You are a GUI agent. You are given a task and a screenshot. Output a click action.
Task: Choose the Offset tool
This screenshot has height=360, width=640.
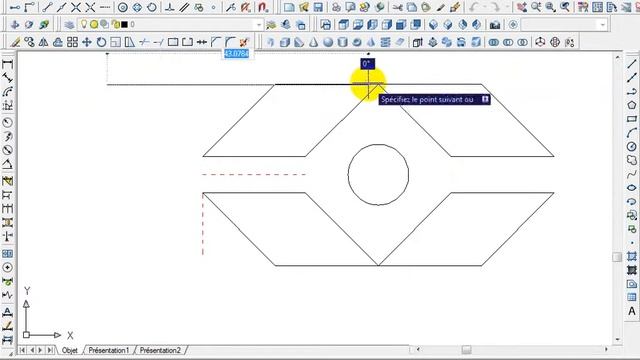click(x=58, y=42)
